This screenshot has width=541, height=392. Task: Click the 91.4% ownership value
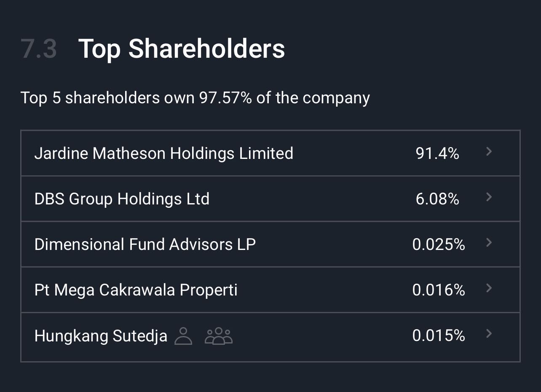point(437,153)
